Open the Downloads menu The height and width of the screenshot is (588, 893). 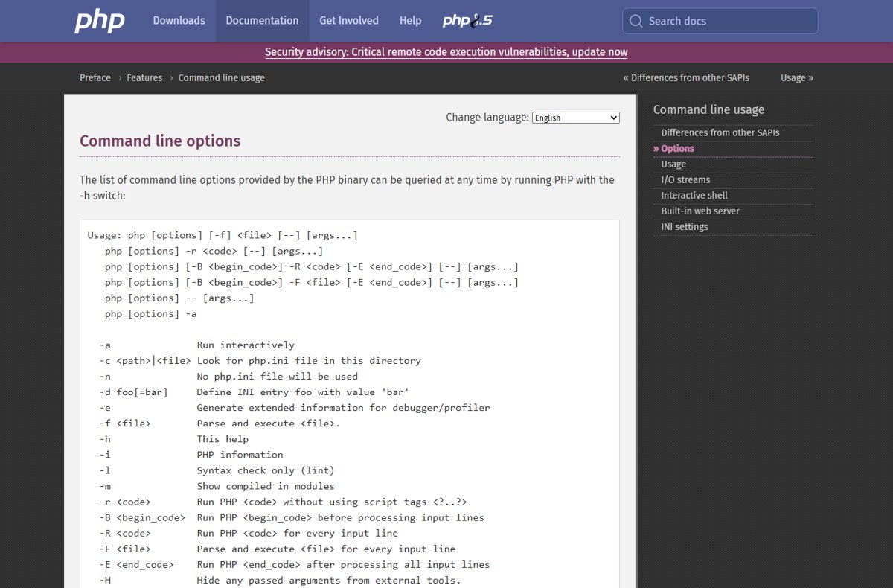(179, 21)
